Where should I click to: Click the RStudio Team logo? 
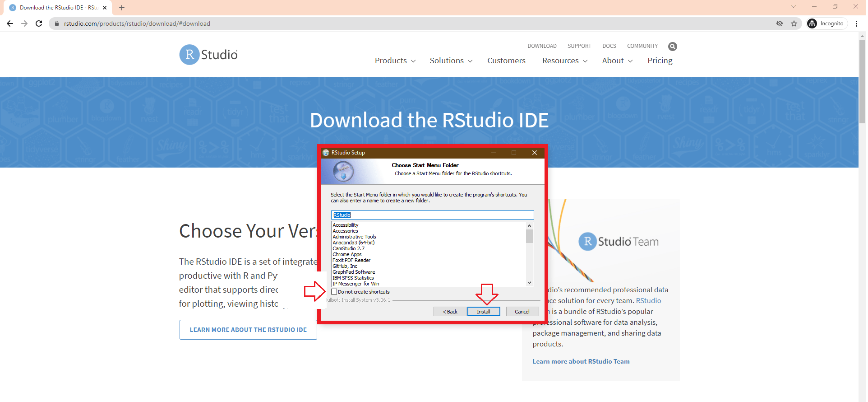[619, 242]
